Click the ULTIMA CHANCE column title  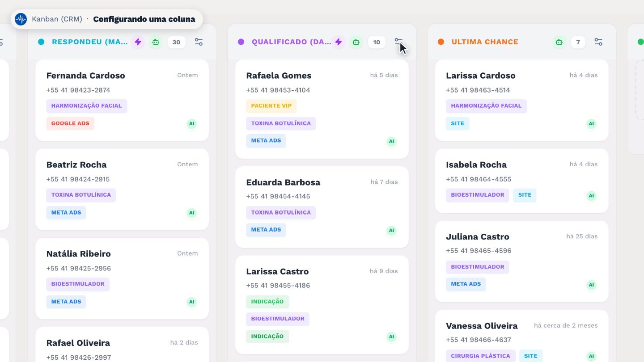pyautogui.click(x=485, y=42)
